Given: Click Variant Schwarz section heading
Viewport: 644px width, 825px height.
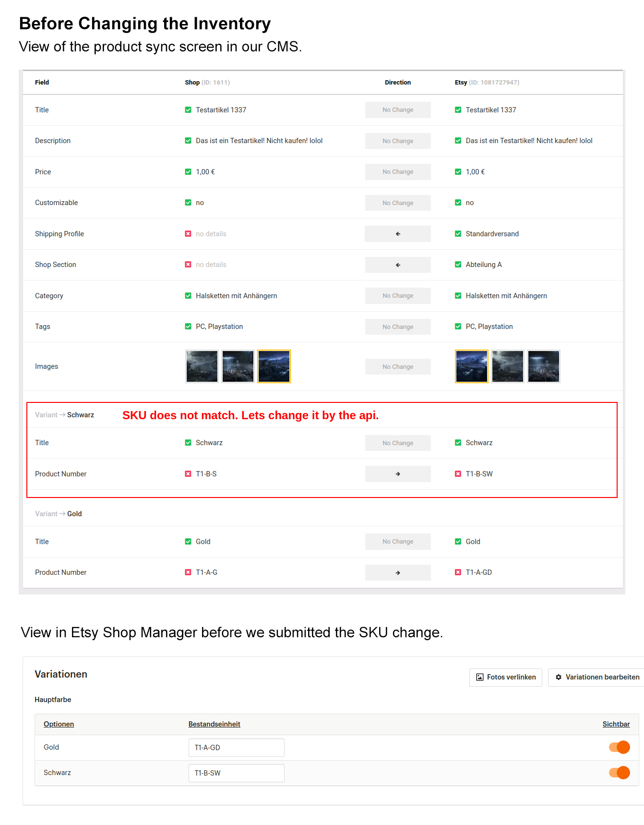Looking at the screenshot, I should (x=64, y=415).
